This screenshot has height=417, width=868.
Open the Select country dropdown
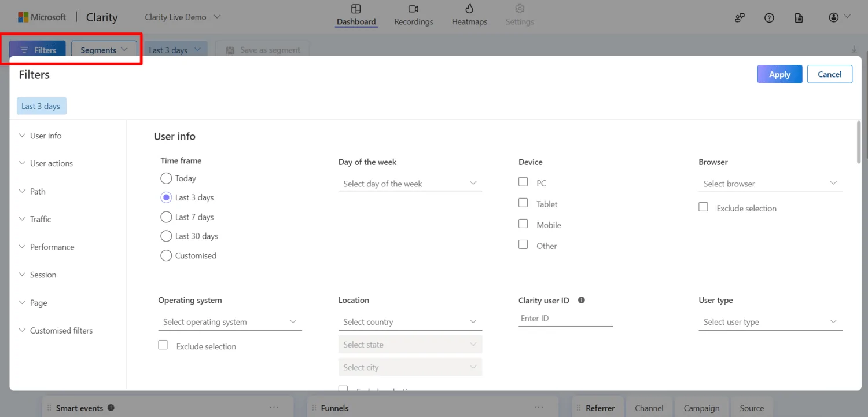410,322
